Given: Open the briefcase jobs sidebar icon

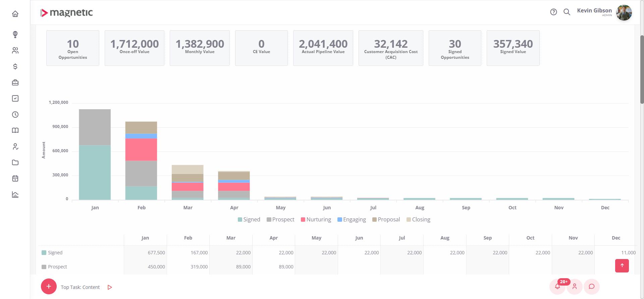Looking at the screenshot, I should click(x=15, y=83).
